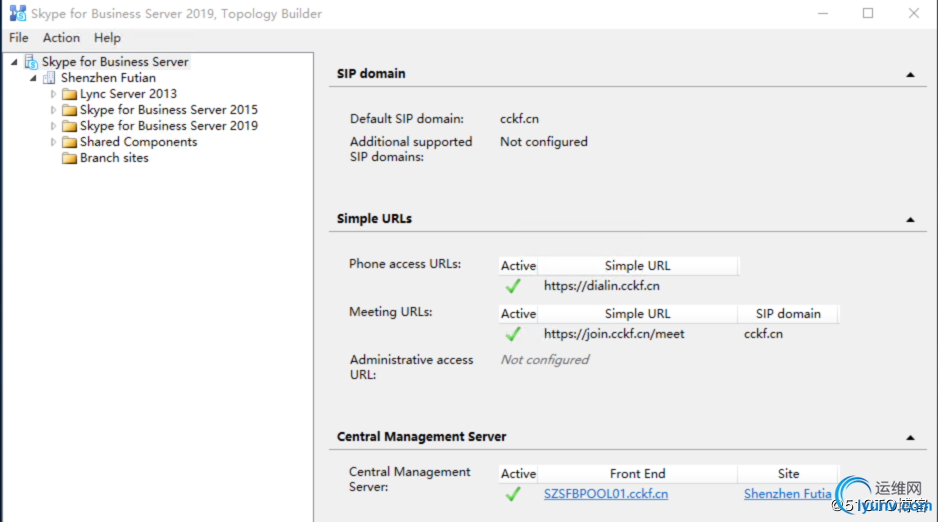Open the File menu
The image size is (938, 522).
pyautogui.click(x=19, y=38)
